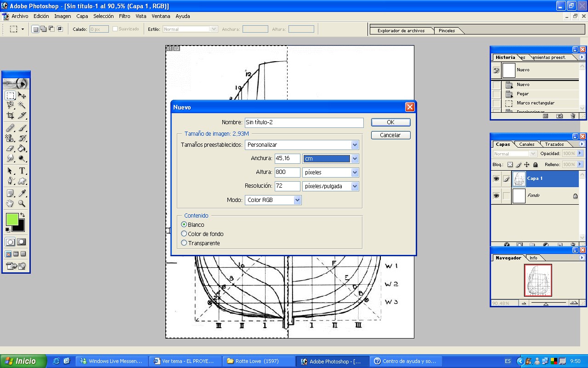Open Rotte Lowe folder from taskbar

click(258, 361)
